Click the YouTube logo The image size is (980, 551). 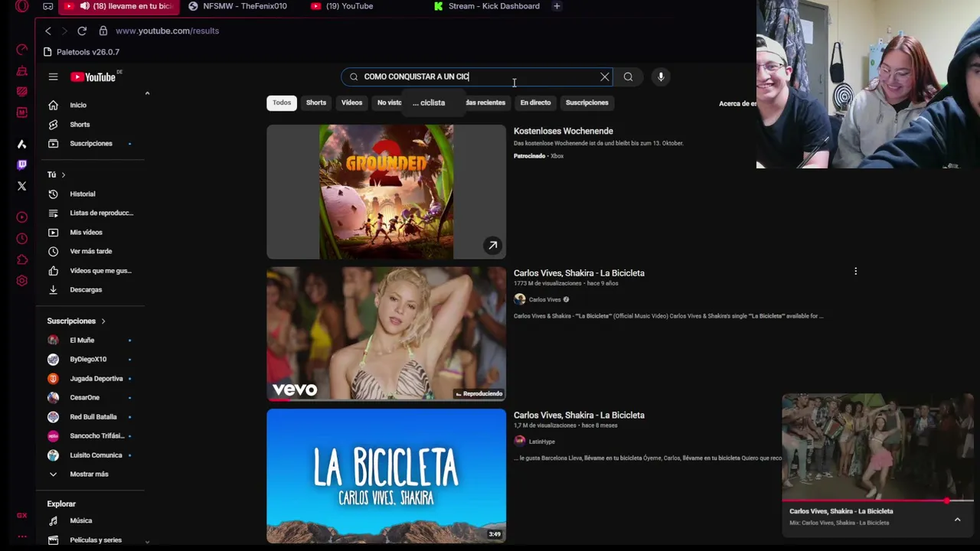(93, 77)
